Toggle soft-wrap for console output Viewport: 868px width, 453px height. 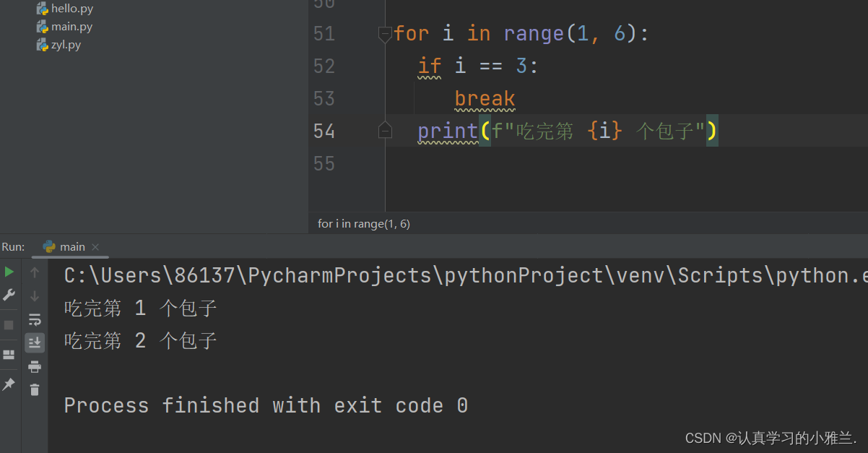tap(34, 319)
